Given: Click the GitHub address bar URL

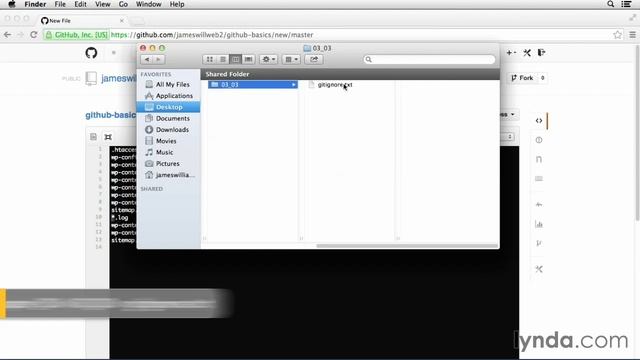Looking at the screenshot, I should point(212,35).
